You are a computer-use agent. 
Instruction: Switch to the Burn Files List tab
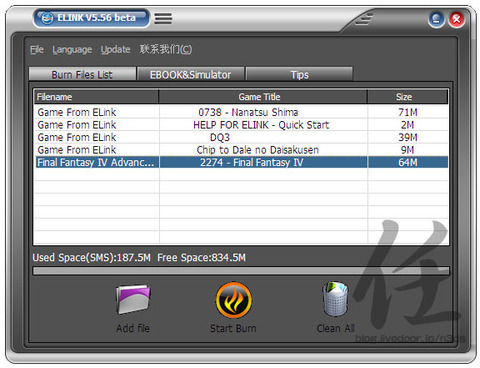(x=82, y=74)
